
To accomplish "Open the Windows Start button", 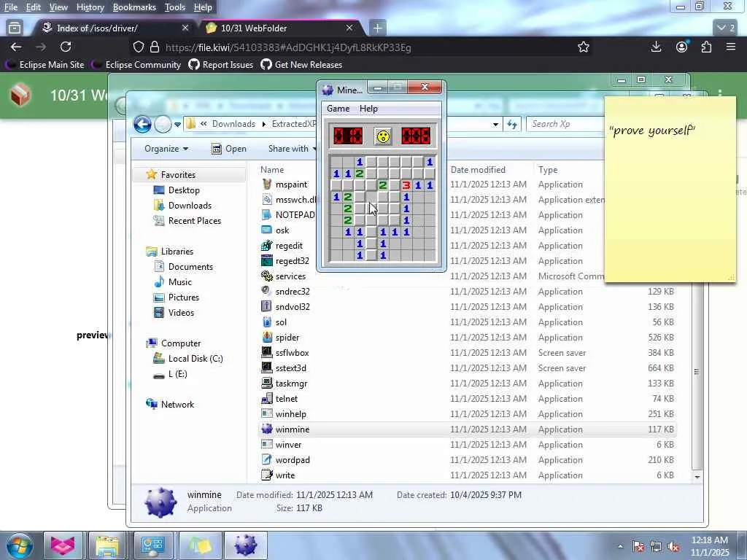I will tap(18, 545).
